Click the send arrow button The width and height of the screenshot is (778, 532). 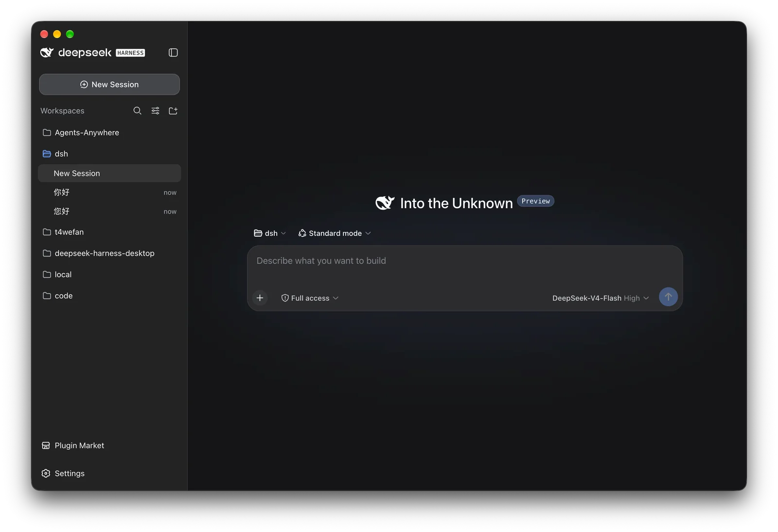[x=668, y=297]
